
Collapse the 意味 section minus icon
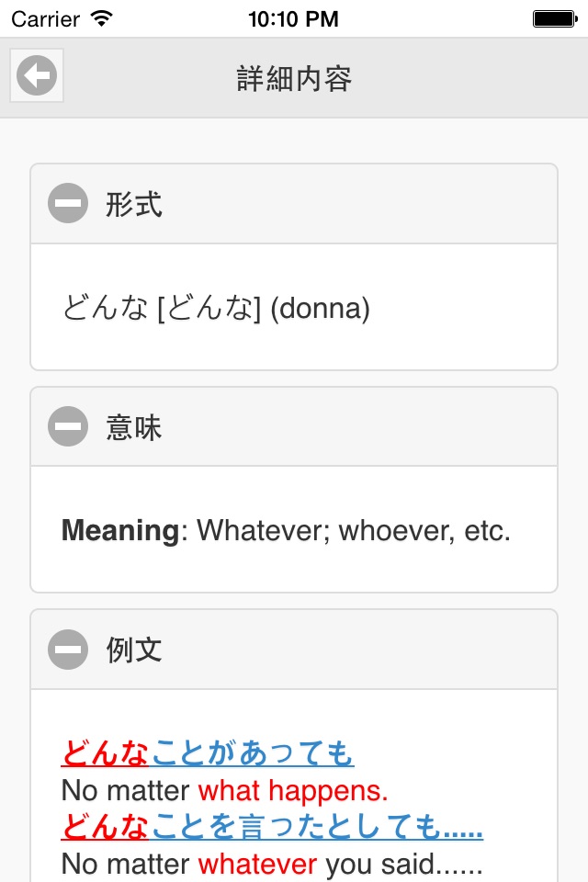(x=68, y=426)
